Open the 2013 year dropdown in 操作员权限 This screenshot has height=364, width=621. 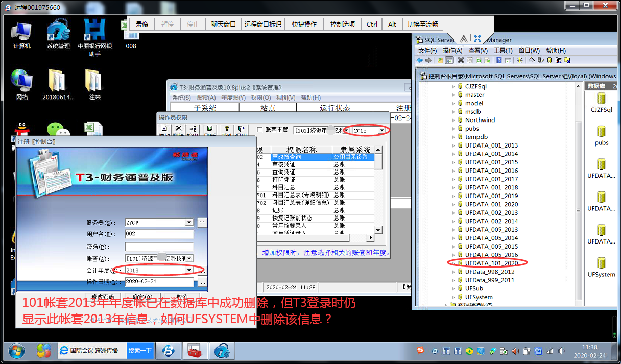coord(382,131)
